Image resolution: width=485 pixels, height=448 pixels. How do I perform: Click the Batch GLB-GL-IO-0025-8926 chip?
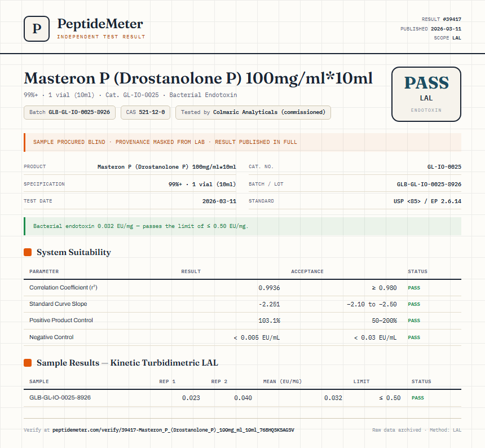[x=69, y=112]
